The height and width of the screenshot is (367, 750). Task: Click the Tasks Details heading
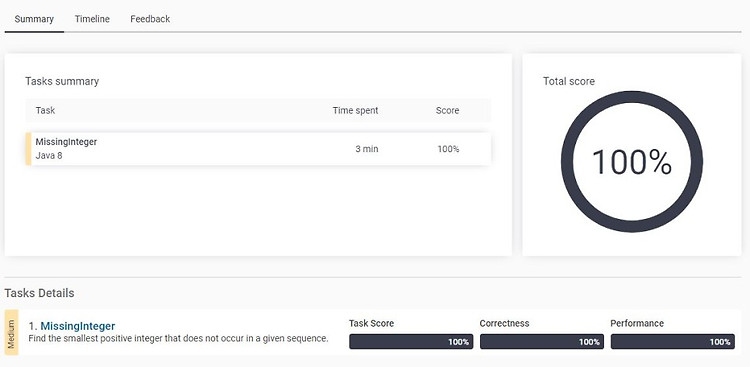[39, 293]
